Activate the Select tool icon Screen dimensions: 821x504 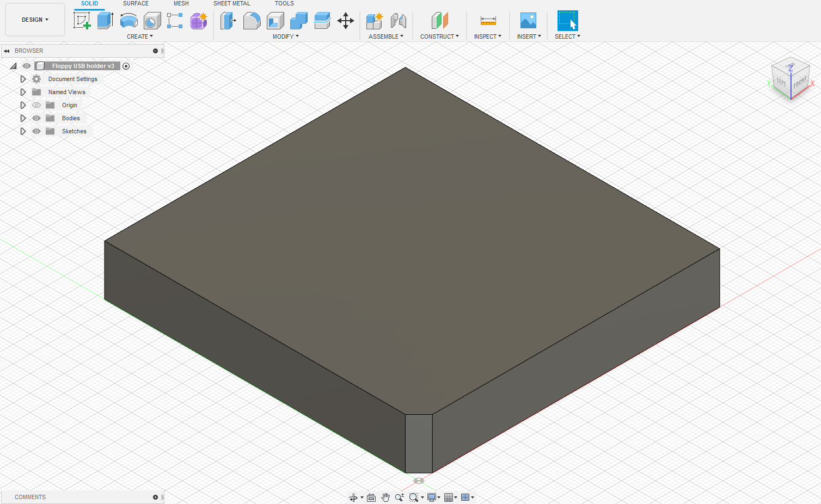tap(567, 21)
